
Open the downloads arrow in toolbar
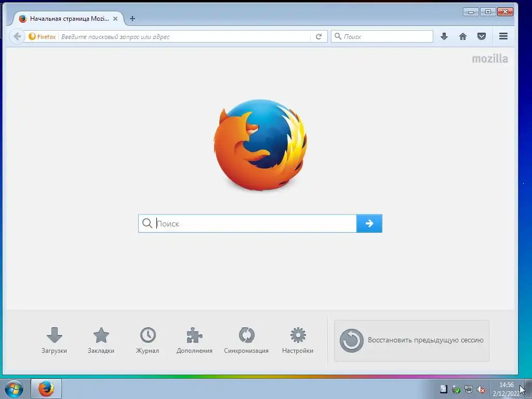[444, 36]
